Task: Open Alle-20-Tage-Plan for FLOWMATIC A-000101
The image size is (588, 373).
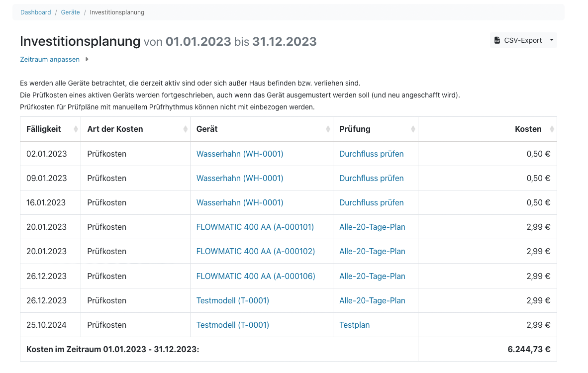Action: (x=372, y=227)
